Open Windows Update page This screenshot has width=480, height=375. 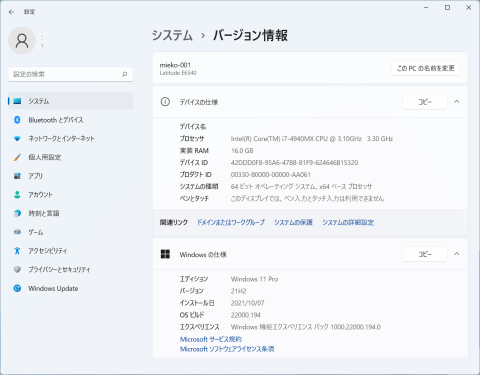[70, 288]
